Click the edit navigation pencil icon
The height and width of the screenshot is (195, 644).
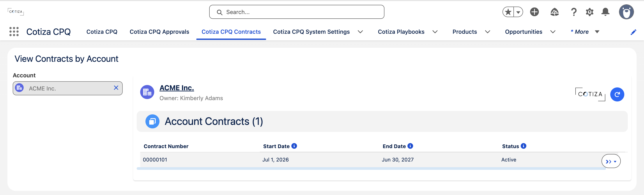[x=633, y=32]
